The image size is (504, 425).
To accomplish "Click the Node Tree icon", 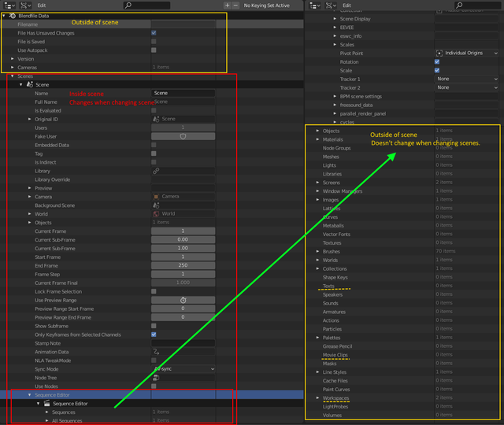I will coord(156,378).
